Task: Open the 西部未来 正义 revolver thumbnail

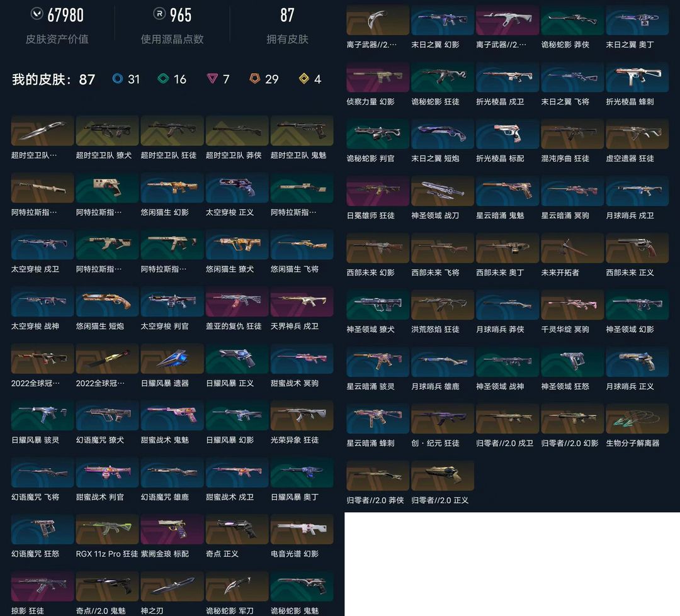Action: (637, 248)
